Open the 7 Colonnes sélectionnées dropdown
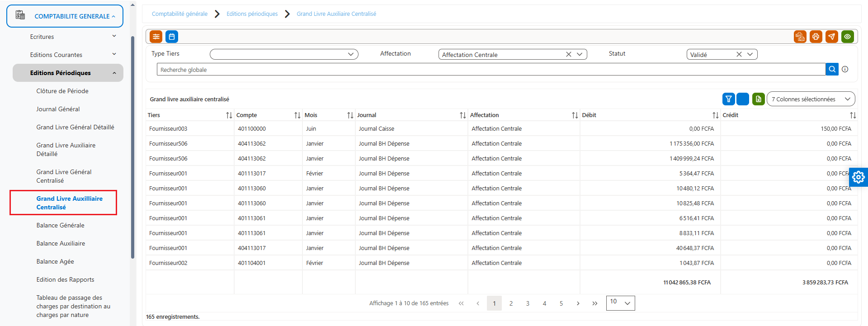The width and height of the screenshot is (868, 326). coord(811,99)
